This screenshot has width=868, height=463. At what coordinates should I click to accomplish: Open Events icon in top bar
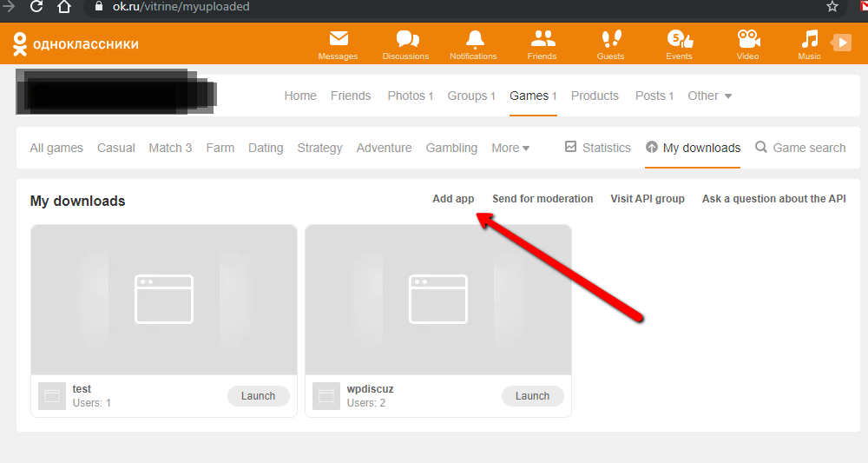tap(679, 40)
